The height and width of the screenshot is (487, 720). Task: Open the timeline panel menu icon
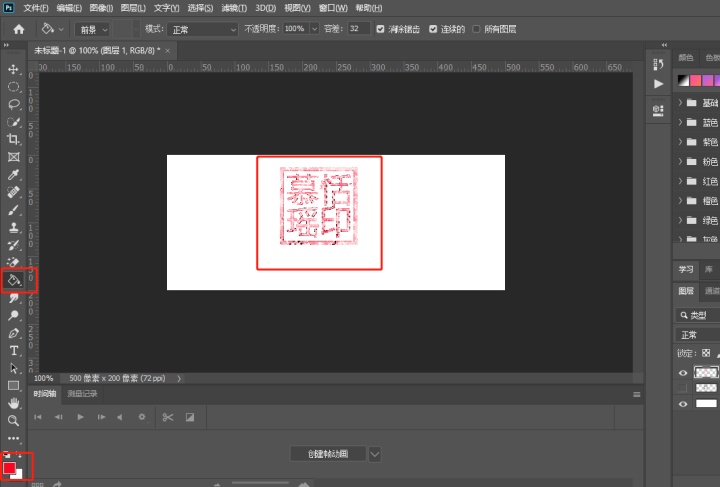pos(636,394)
